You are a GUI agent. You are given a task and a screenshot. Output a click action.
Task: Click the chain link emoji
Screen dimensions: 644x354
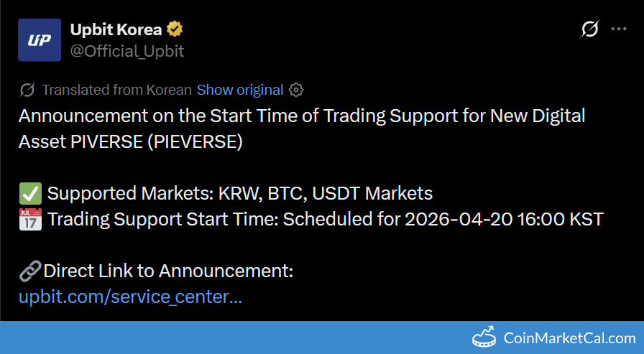click(x=29, y=271)
